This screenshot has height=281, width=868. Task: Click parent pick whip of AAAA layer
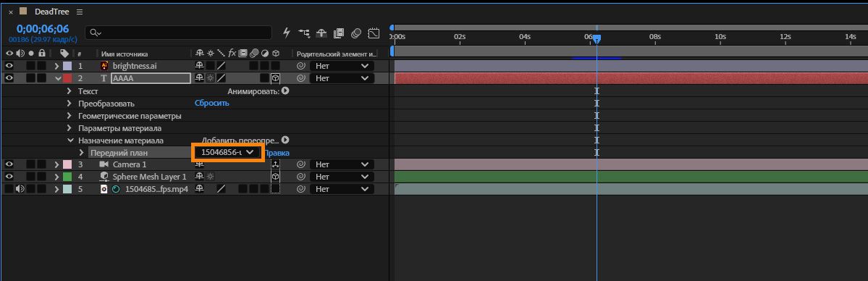[301, 78]
